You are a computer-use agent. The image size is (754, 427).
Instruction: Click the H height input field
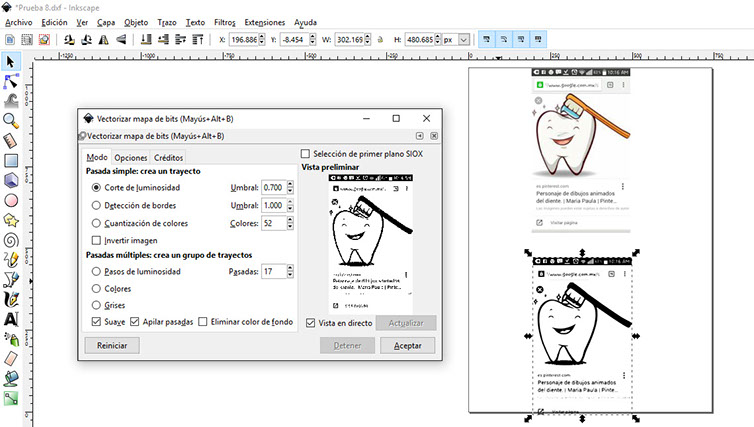tap(419, 39)
